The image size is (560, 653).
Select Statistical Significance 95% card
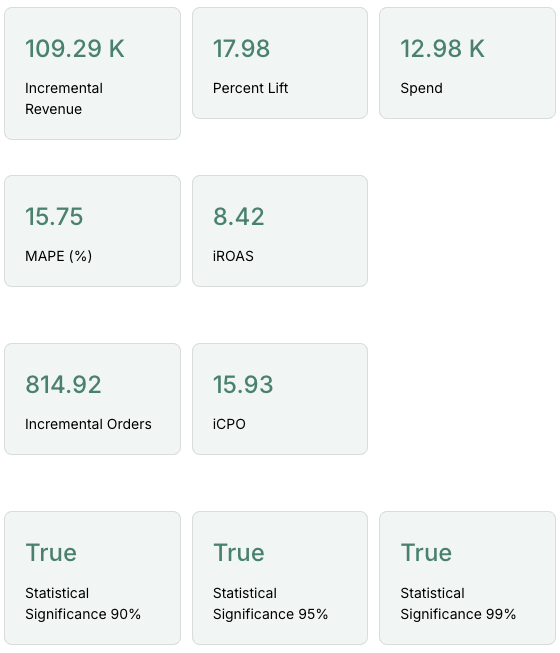(x=280, y=578)
